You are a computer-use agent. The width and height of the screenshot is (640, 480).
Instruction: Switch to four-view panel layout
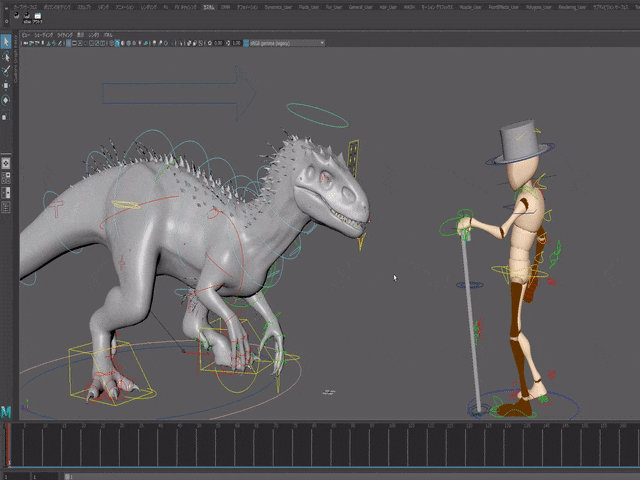pyautogui.click(x=6, y=177)
